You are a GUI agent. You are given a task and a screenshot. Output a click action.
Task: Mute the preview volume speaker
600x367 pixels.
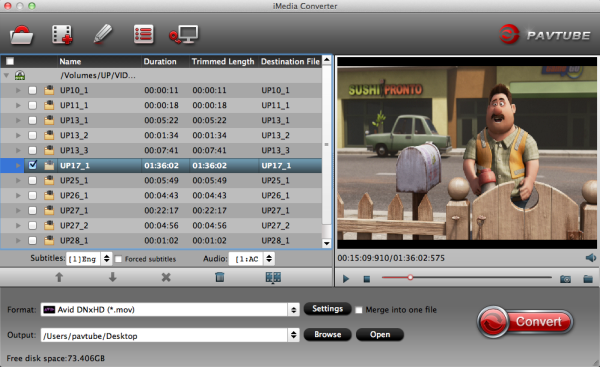point(591,258)
